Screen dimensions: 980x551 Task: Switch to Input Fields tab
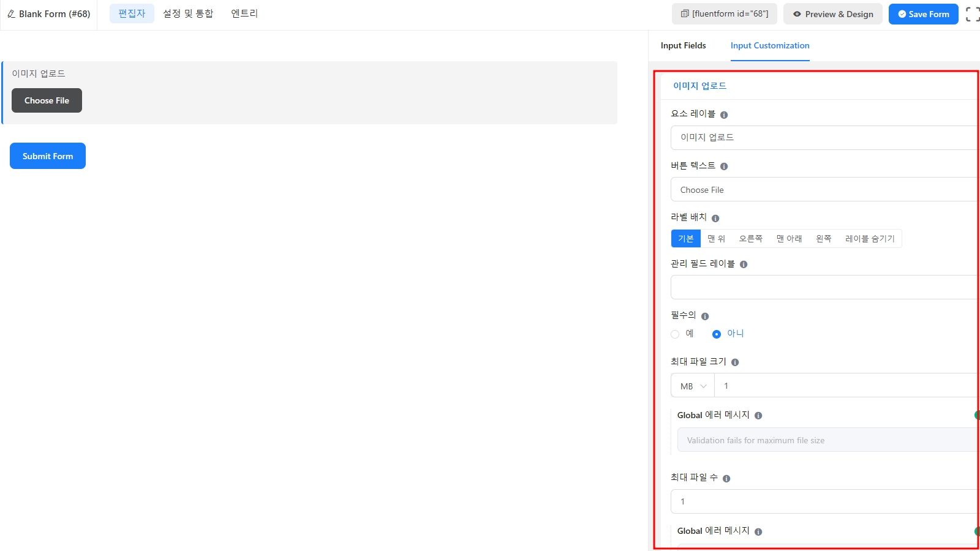[x=683, y=45]
